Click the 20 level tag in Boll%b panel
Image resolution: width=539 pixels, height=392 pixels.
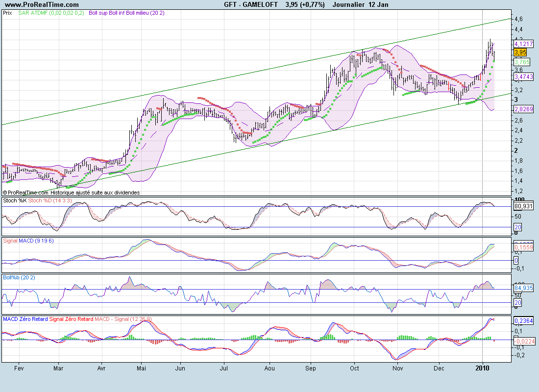pyautogui.click(x=518, y=303)
